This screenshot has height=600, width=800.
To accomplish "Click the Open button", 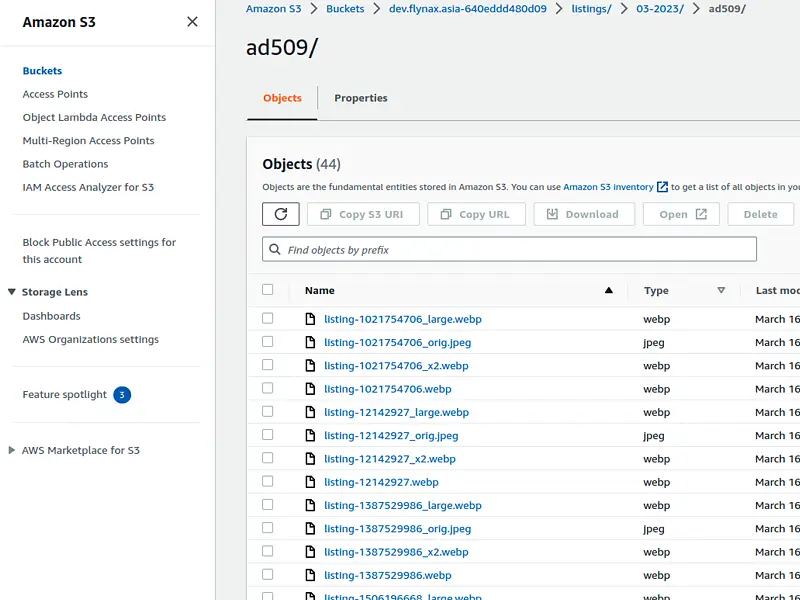I will coord(681,214).
